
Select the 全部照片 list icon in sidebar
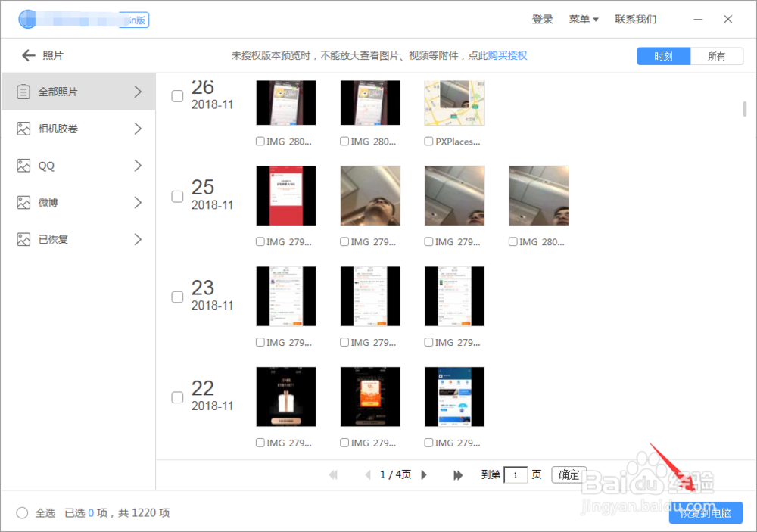pos(21,91)
